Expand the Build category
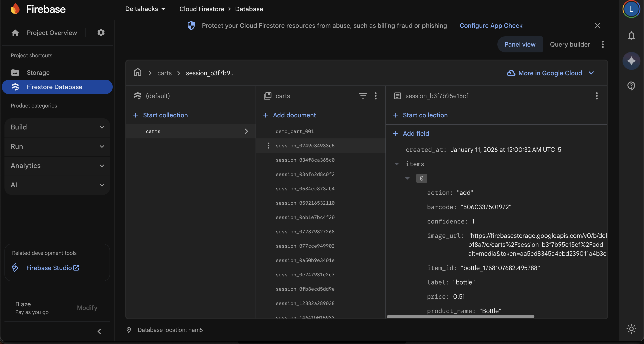644x344 pixels. [x=57, y=127]
